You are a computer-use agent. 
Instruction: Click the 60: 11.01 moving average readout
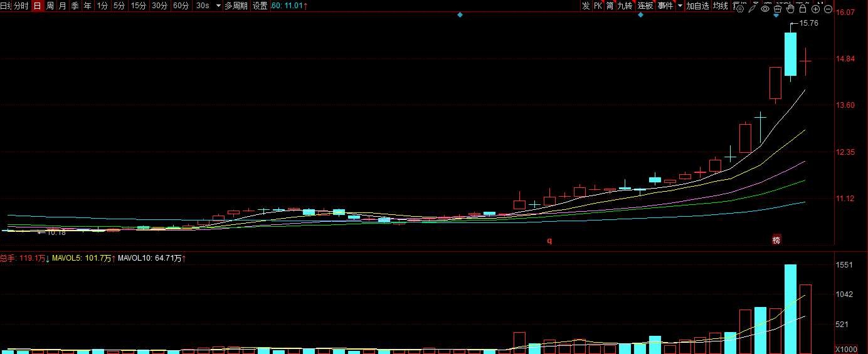[x=289, y=6]
